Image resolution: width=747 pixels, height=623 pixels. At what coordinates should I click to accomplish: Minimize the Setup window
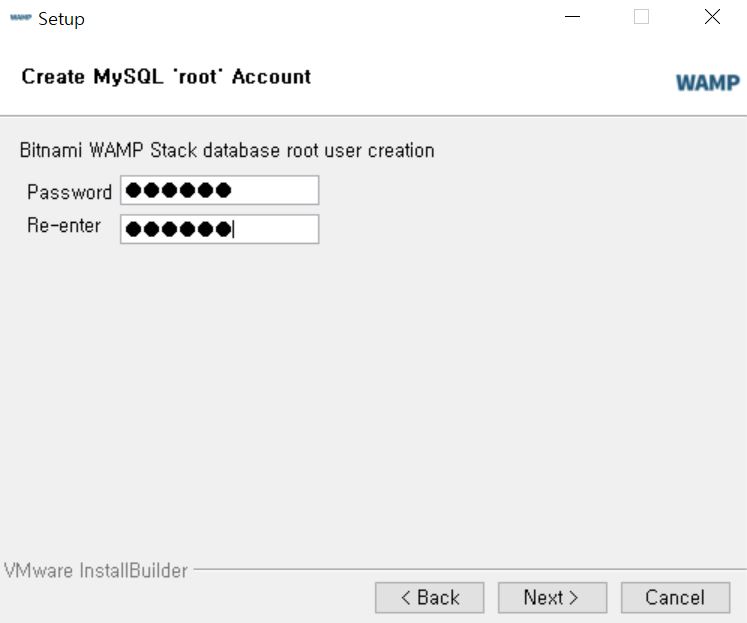point(572,17)
